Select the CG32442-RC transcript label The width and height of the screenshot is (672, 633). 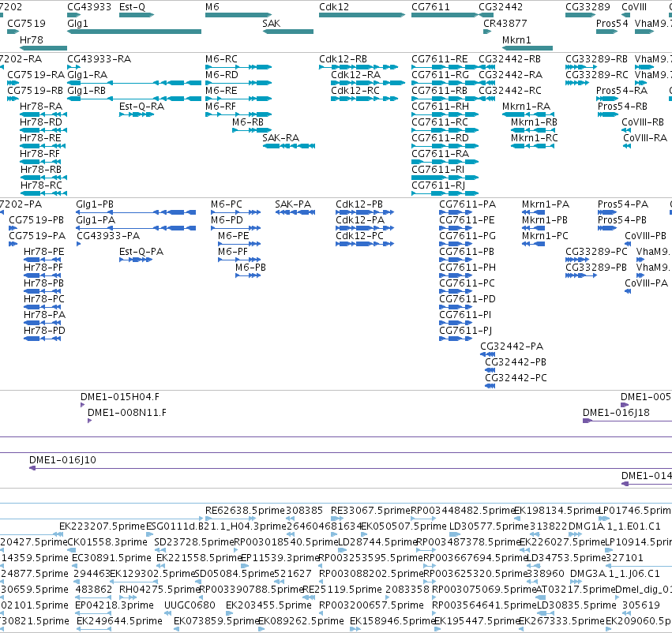[x=509, y=90]
